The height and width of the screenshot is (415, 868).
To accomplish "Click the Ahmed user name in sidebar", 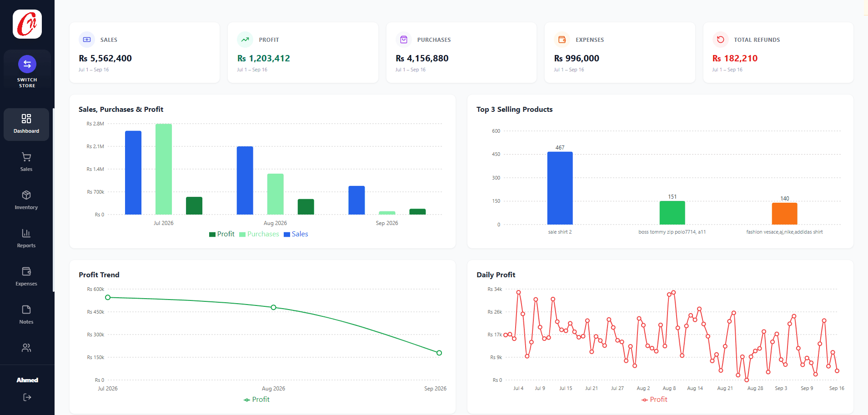I will (x=27, y=380).
